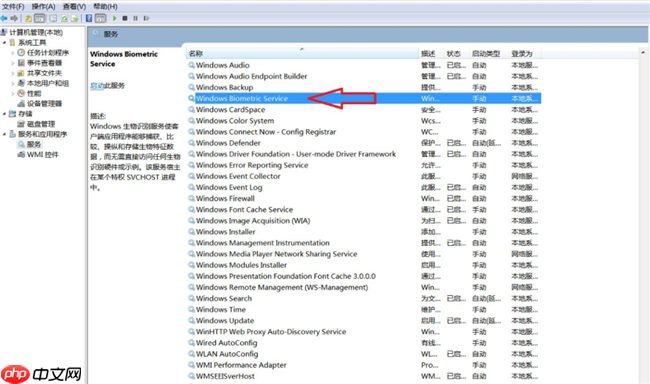Click the gear icon beside WLAN AutoConfig
The image size is (650, 384).
click(192, 354)
